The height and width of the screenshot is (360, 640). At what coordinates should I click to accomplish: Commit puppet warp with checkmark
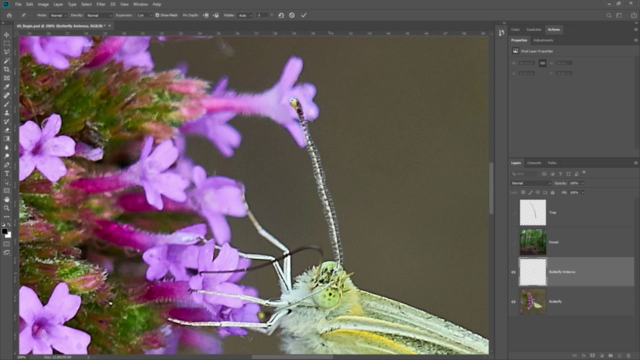[304, 15]
